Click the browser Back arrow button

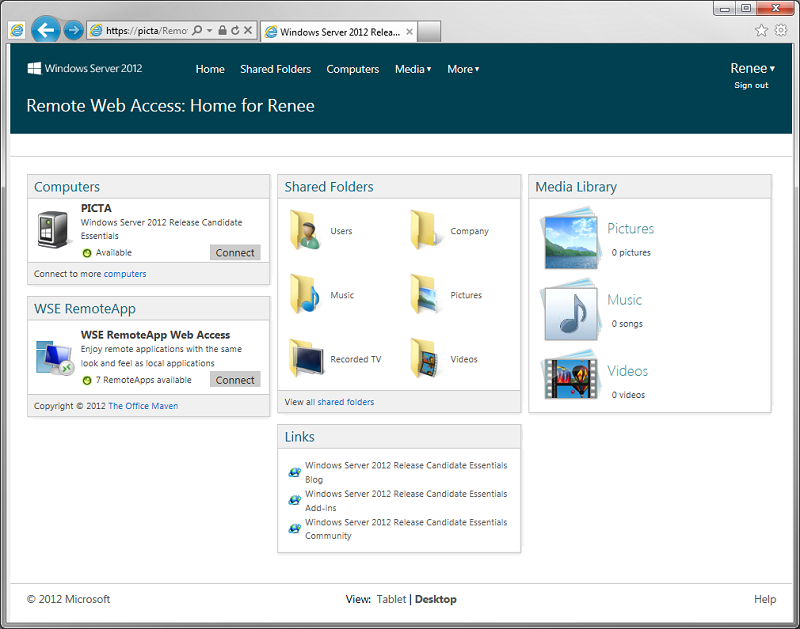pos(45,30)
